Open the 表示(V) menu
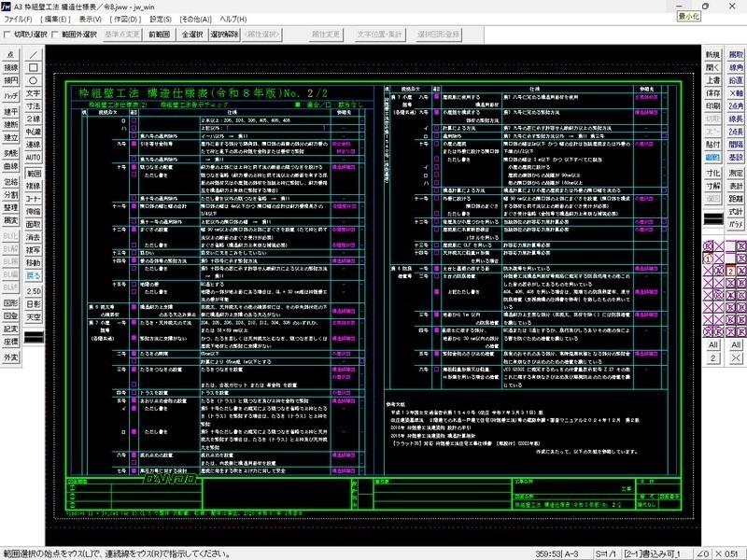747x560 pixels. pos(90,19)
